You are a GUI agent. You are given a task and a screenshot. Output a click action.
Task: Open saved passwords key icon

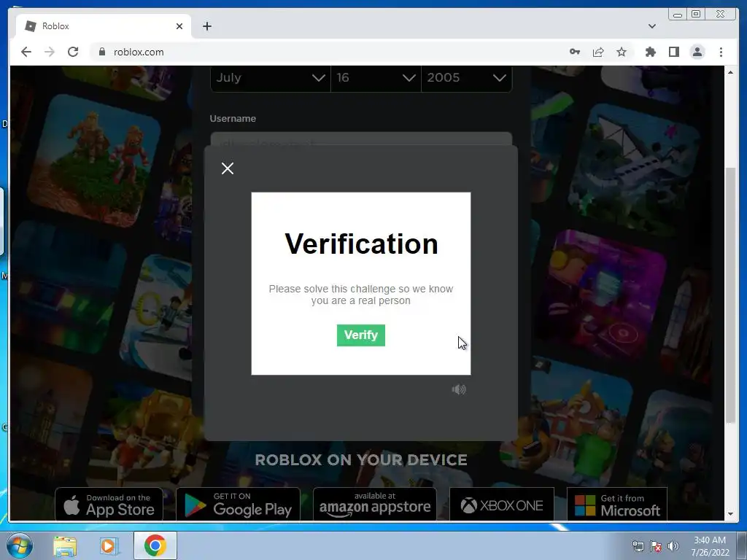coord(575,52)
